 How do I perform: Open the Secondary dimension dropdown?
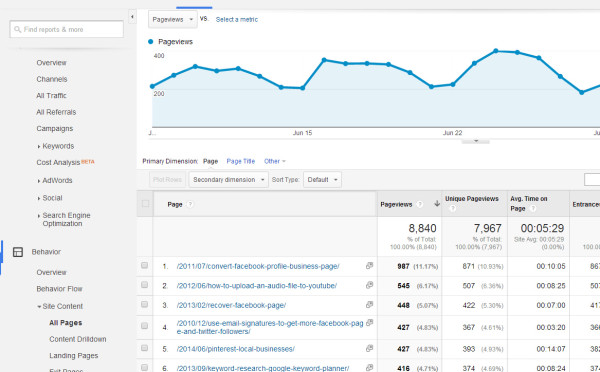point(228,179)
